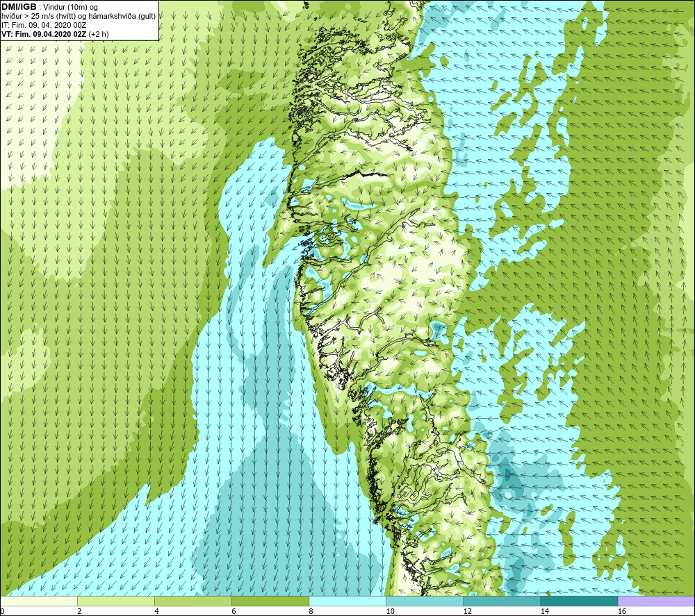Click the "10" scale label
The width and height of the screenshot is (695, 616).
tap(390, 612)
